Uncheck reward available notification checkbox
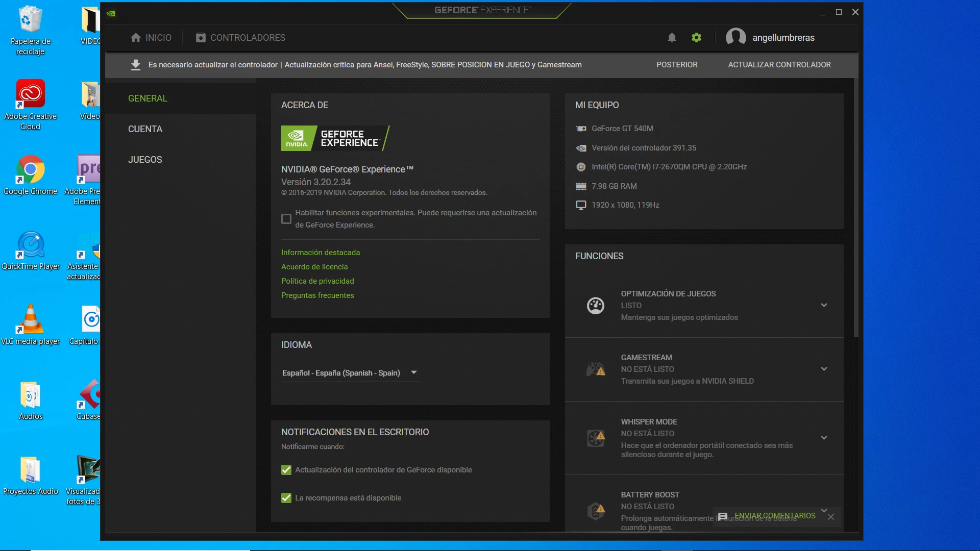The width and height of the screenshot is (980, 551). (286, 498)
